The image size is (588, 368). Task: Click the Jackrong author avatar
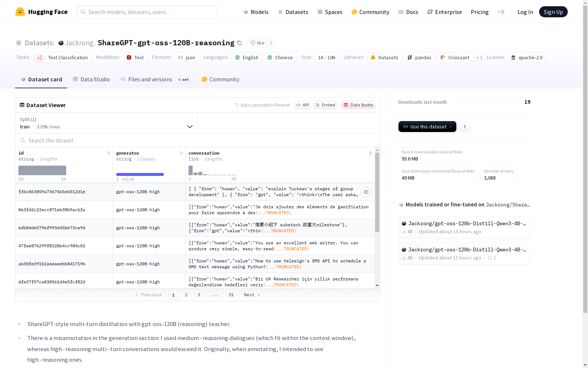(x=61, y=43)
